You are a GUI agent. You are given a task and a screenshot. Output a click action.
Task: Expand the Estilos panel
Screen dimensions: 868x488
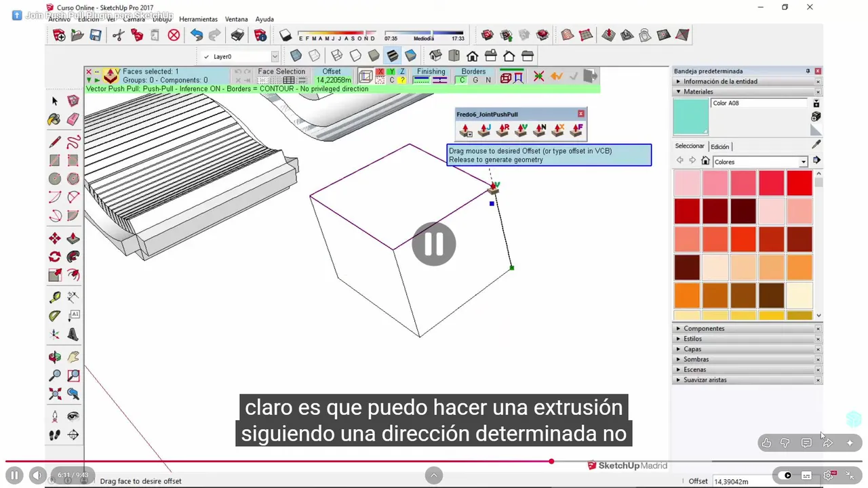[x=747, y=339]
